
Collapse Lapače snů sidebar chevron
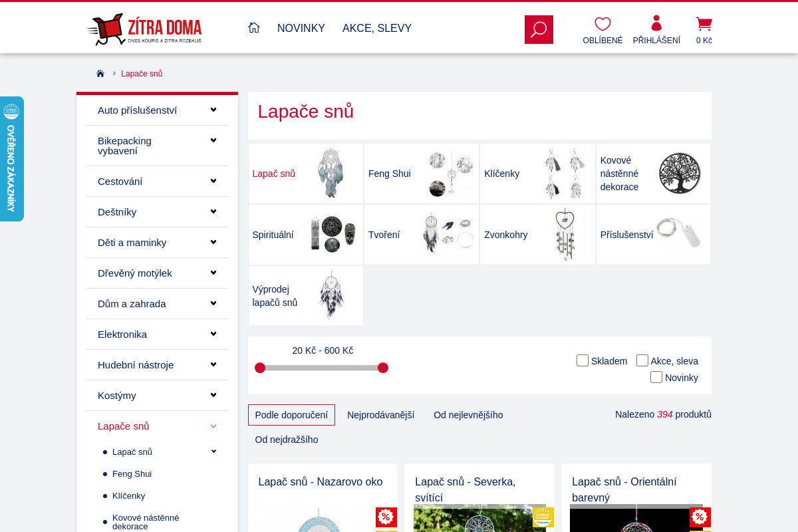coord(213,426)
